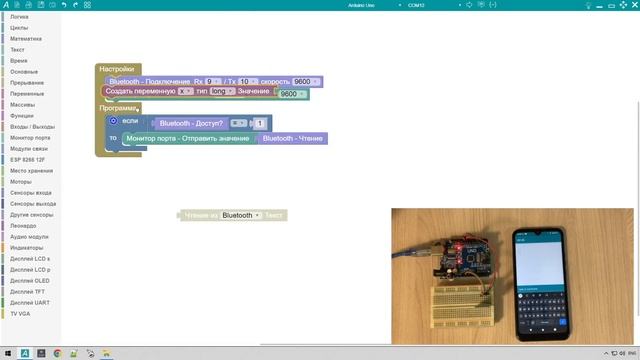Open the Моторы category
The image size is (640, 360).
21,182
